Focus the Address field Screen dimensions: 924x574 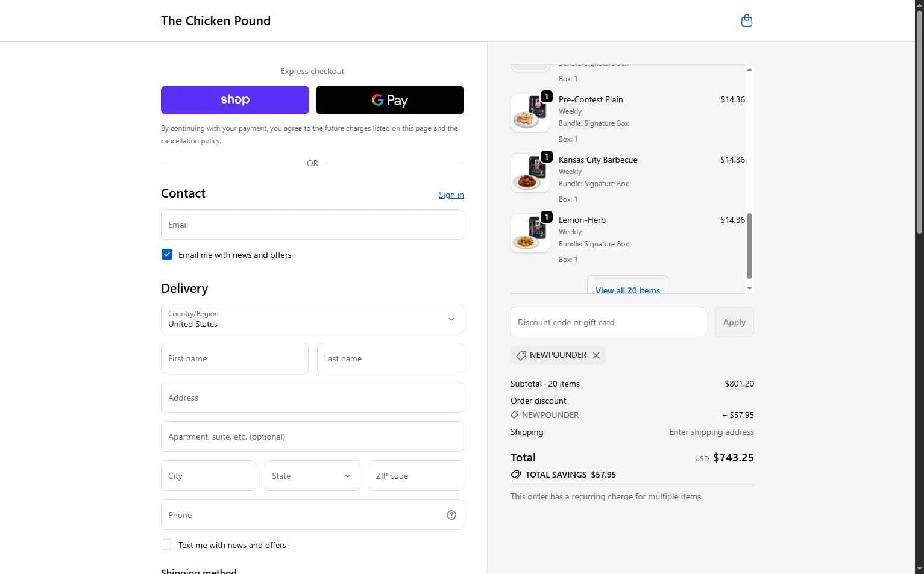pyautogui.click(x=312, y=398)
